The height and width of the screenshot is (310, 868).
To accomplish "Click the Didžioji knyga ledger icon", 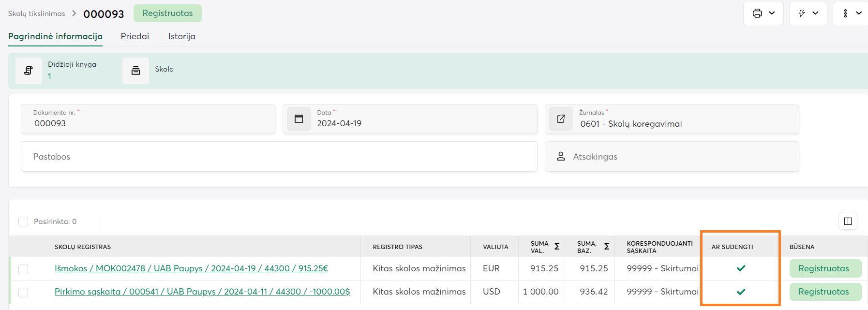I will click(29, 71).
